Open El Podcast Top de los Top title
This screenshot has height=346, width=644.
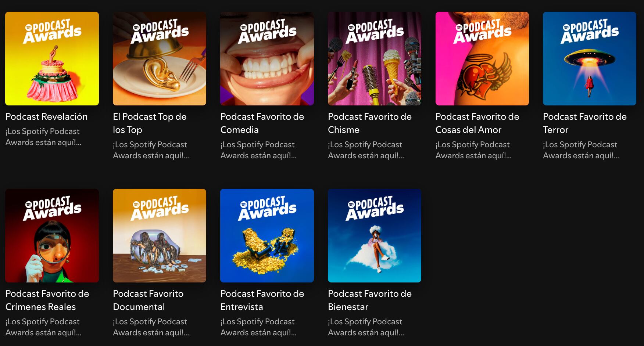point(150,123)
